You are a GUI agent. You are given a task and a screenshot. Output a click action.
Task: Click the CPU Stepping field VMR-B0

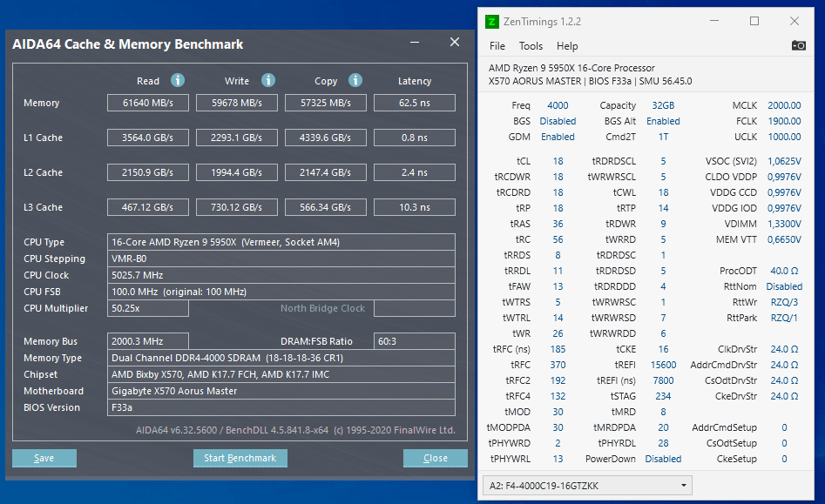coord(281,259)
